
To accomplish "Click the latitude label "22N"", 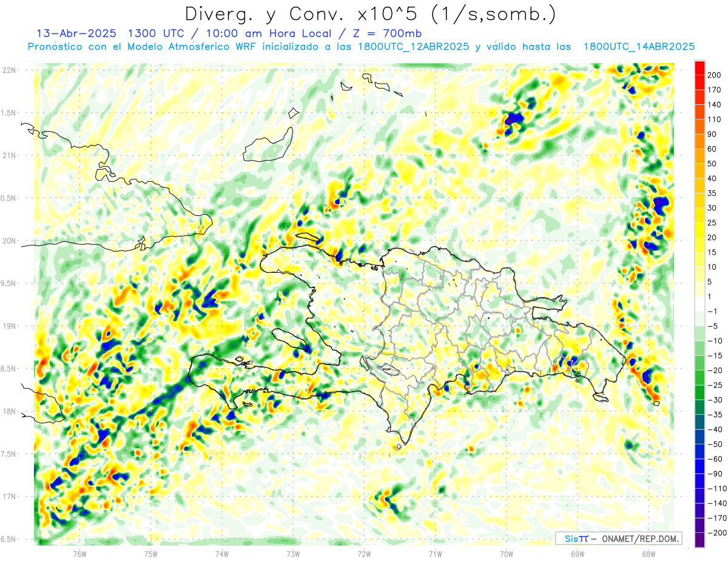I will click(x=8, y=70).
